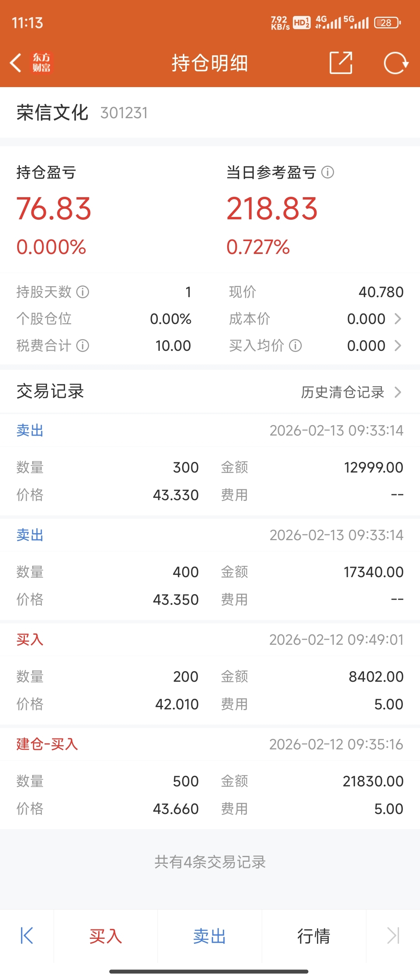Open the share/export icon in header

pos(341,63)
